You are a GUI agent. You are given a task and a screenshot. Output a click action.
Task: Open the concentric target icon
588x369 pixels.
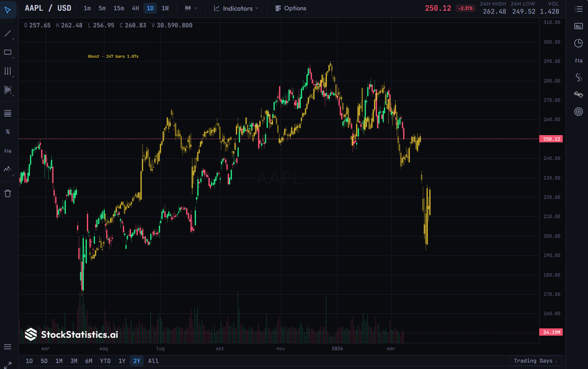coord(578,112)
